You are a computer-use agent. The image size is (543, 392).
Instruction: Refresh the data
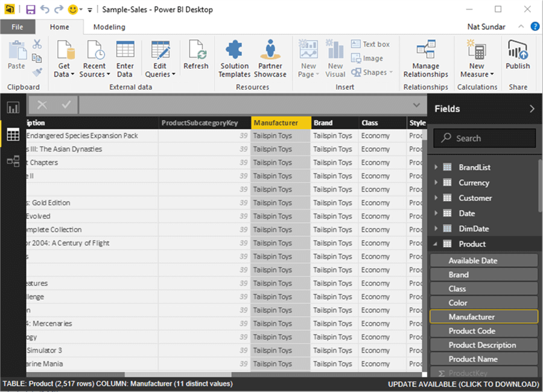tap(196, 55)
